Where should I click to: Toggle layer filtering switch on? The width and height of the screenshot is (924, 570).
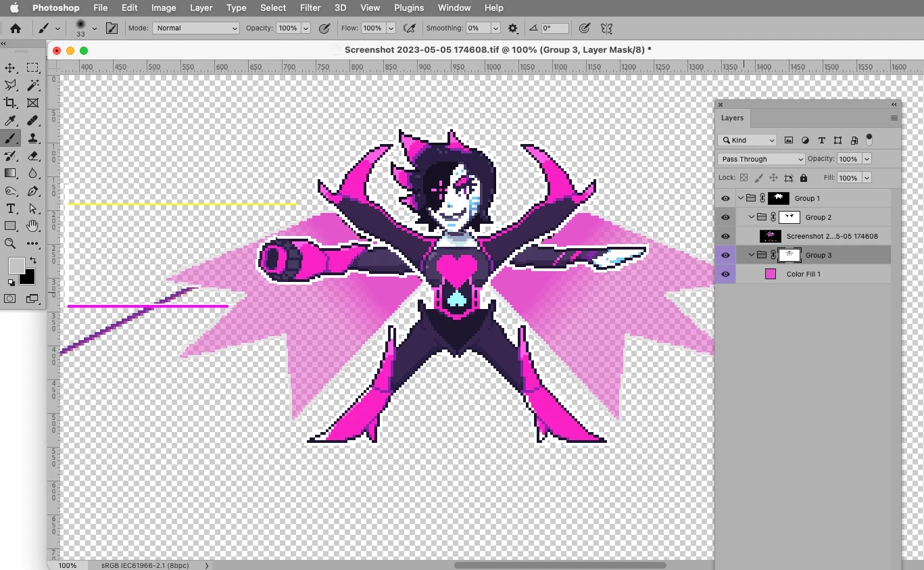point(869,139)
